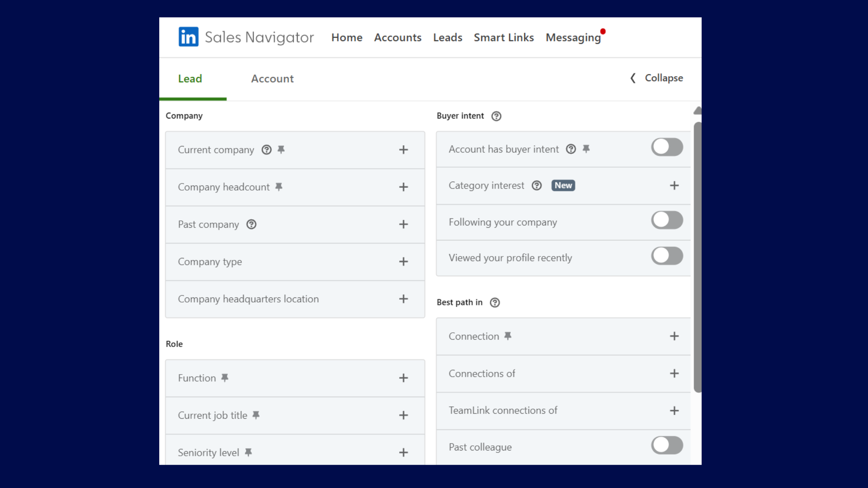Click Sales Navigator title text
This screenshot has width=868, height=488.
click(259, 37)
